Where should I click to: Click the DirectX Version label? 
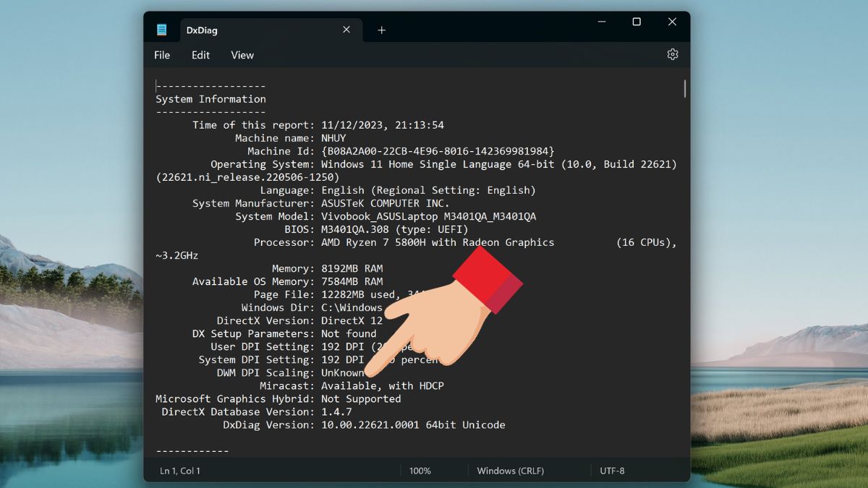266,320
